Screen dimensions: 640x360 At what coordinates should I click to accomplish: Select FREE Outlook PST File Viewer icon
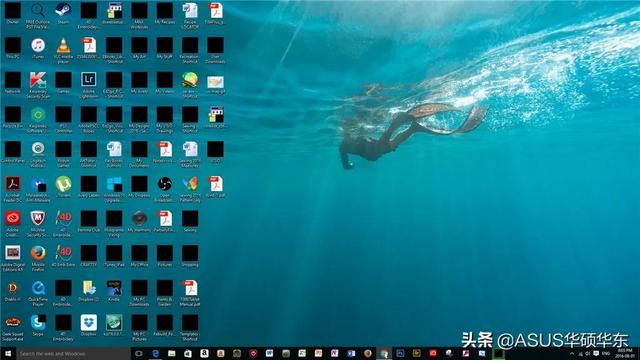pos(38,11)
